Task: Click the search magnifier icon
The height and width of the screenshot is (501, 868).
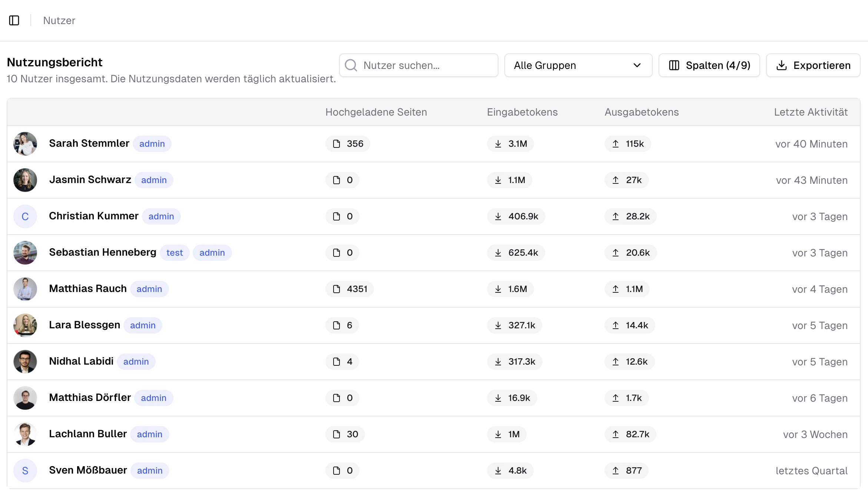Action: coord(351,66)
